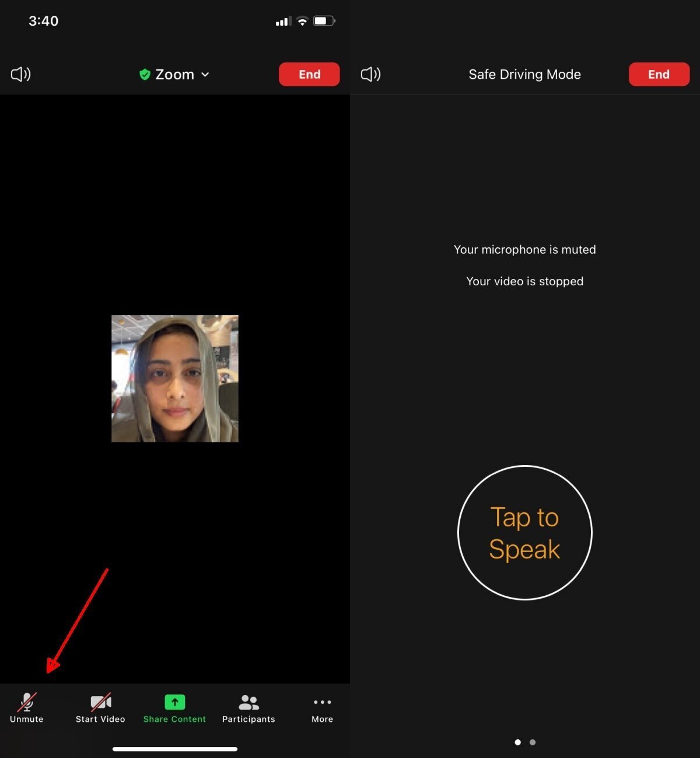Tap the speaker audio icon top left
Screen dimensions: 700x758
(20, 74)
